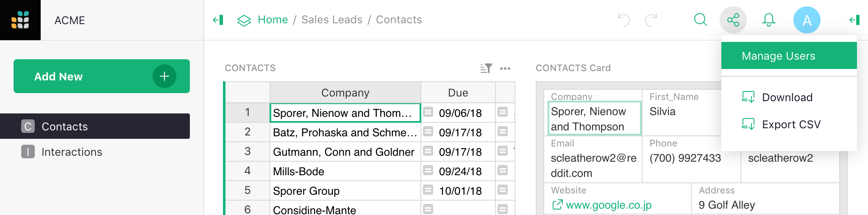868x215 pixels.
Task: Select the Mills-Bode company cell
Action: (345, 171)
